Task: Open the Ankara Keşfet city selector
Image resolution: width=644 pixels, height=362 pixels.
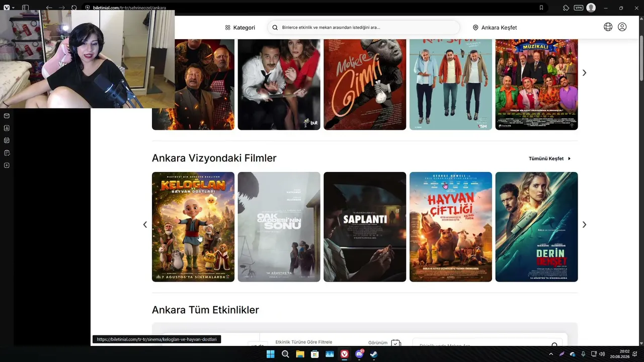Action: [495, 28]
